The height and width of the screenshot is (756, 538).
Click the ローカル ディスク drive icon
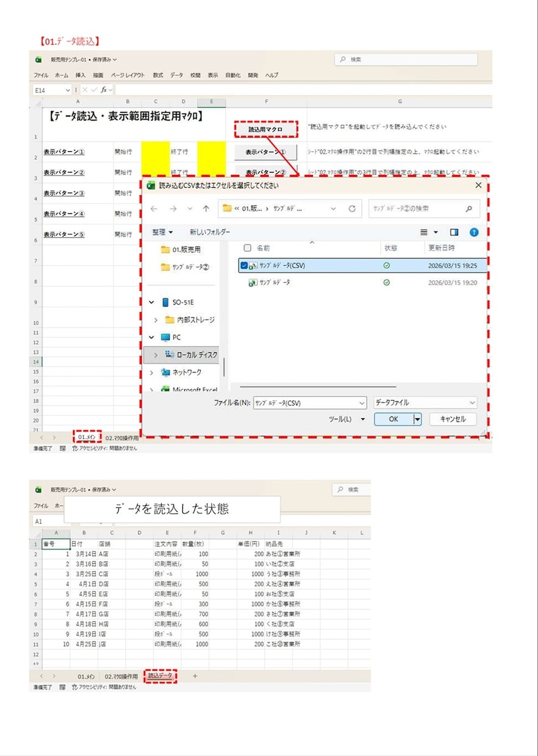[170, 354]
